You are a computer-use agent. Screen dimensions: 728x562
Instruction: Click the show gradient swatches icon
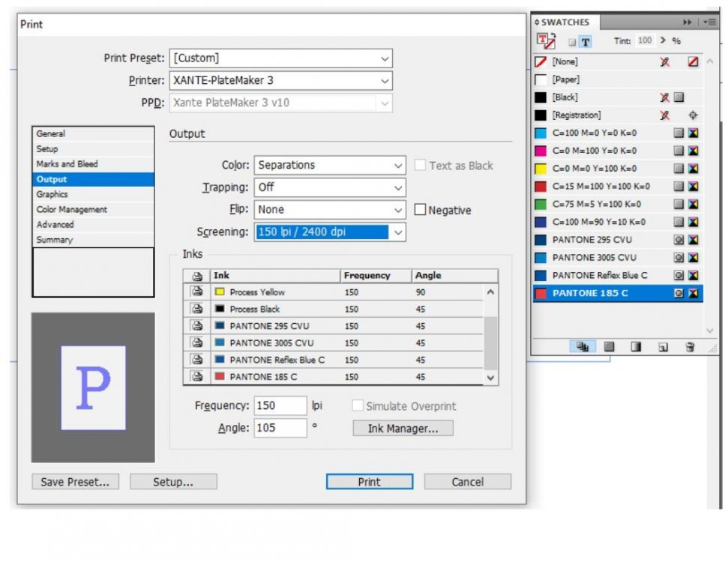coord(635,346)
